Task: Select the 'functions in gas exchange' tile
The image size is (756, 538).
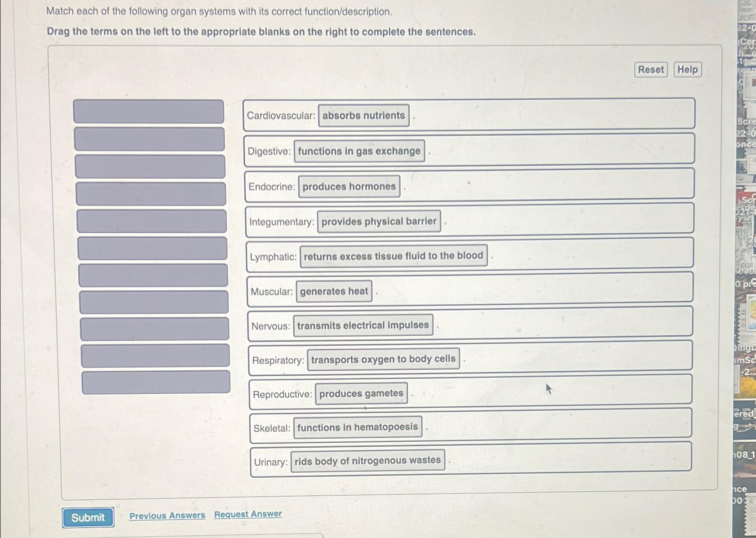Action: [x=359, y=151]
